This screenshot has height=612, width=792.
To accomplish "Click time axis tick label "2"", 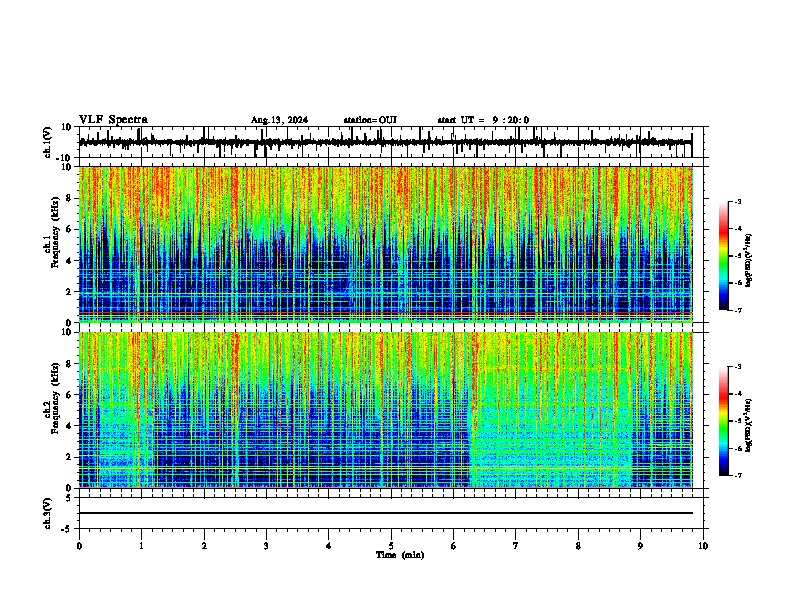I will [204, 546].
